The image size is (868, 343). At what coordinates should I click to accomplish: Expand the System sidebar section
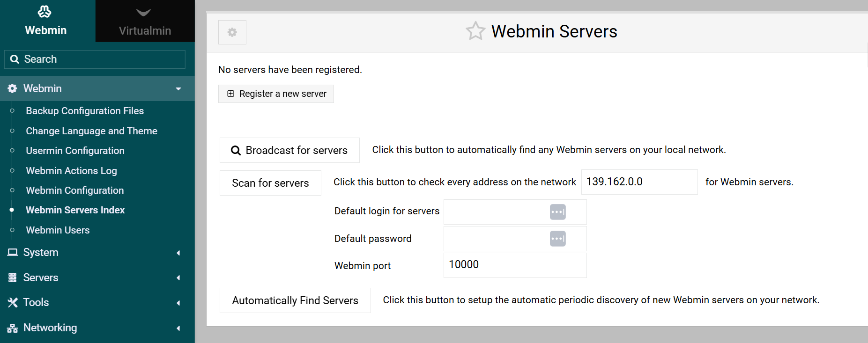(x=178, y=253)
